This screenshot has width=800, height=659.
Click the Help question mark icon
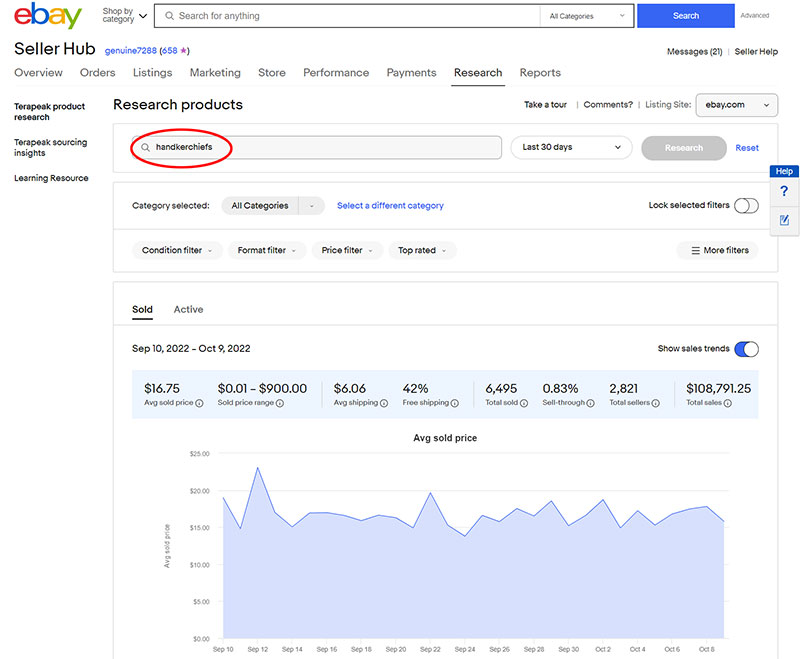pyautogui.click(x=784, y=192)
